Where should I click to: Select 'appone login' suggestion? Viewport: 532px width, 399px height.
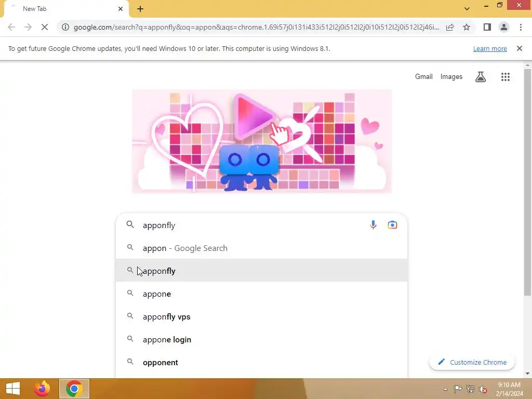(262, 340)
